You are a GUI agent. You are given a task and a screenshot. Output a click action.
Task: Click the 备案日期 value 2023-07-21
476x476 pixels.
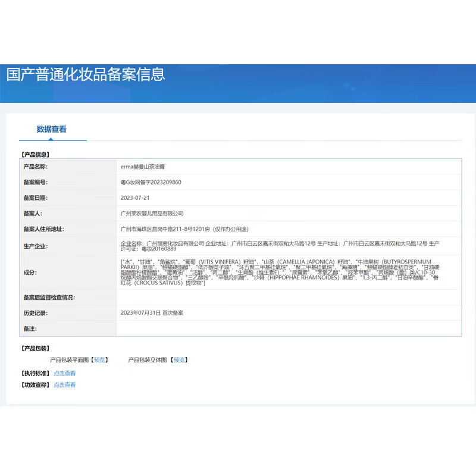click(138, 198)
